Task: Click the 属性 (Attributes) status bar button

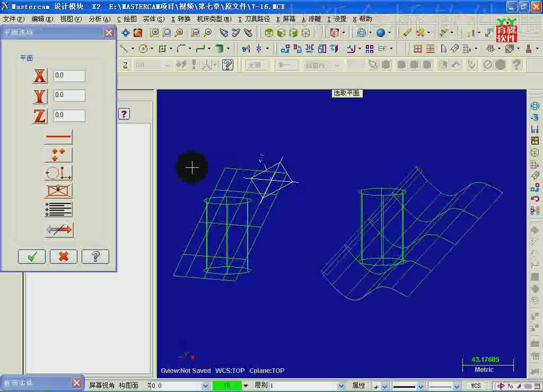Action: pos(359,386)
